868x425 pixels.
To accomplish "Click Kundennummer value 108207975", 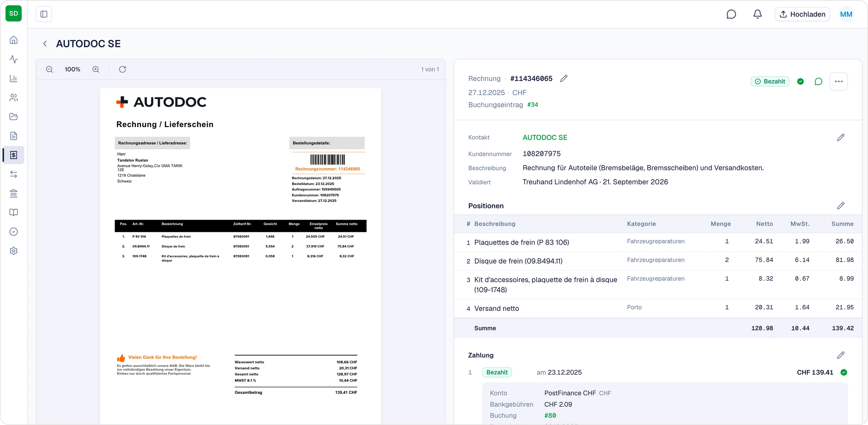I will (542, 154).
